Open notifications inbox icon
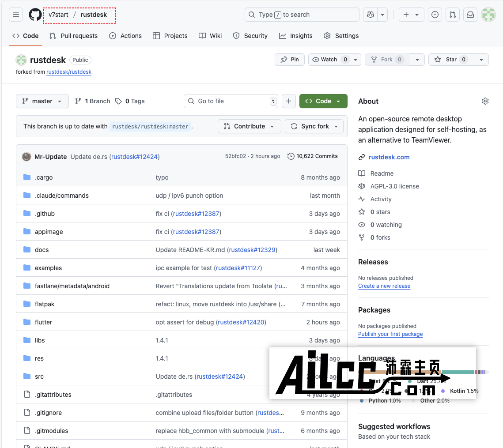This screenshot has height=448, width=503. click(470, 15)
